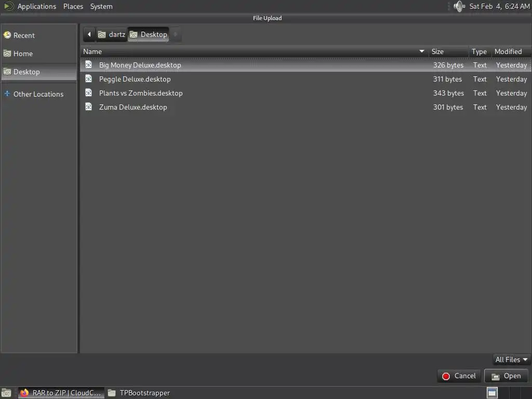Click the folder icon on the Open button

495,376
